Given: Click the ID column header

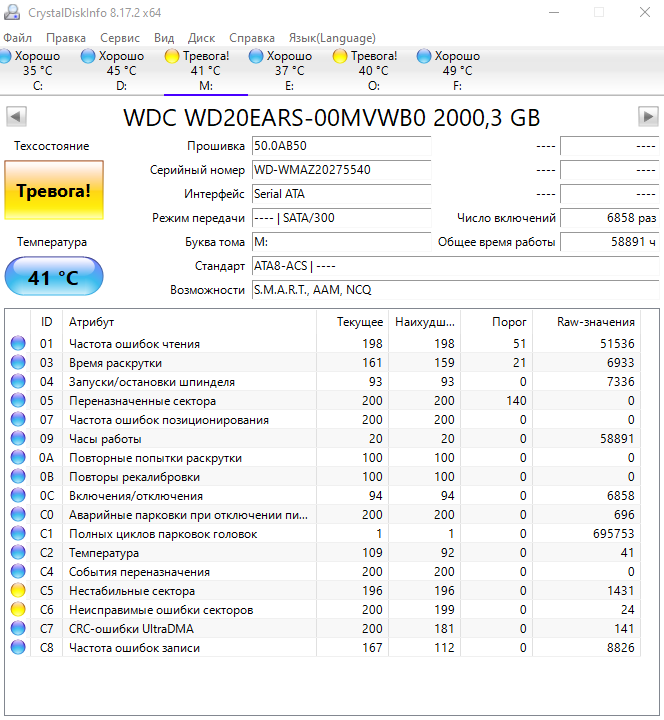Looking at the screenshot, I should tap(46, 322).
